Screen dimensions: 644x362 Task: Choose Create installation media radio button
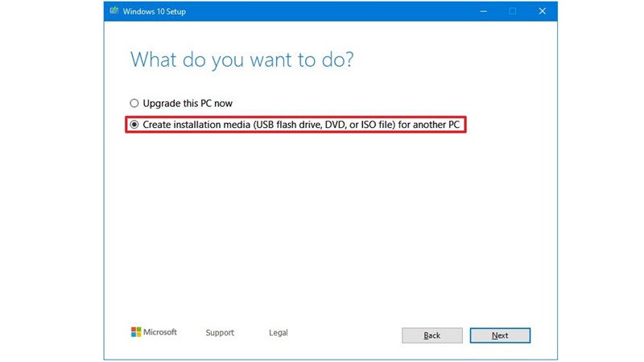(x=134, y=125)
